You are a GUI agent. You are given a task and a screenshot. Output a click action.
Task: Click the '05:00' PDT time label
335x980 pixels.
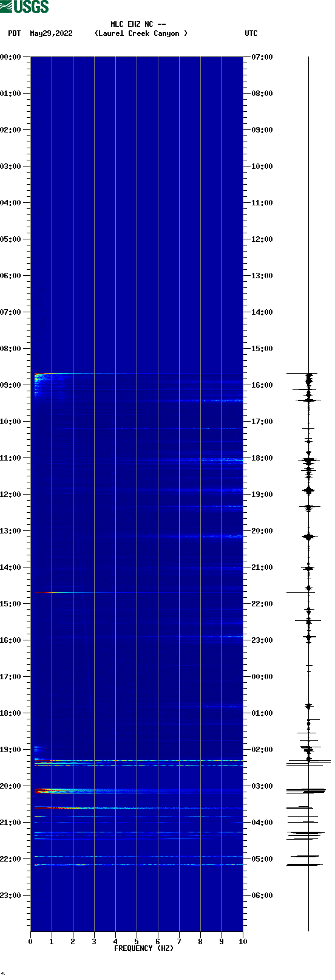point(11,239)
